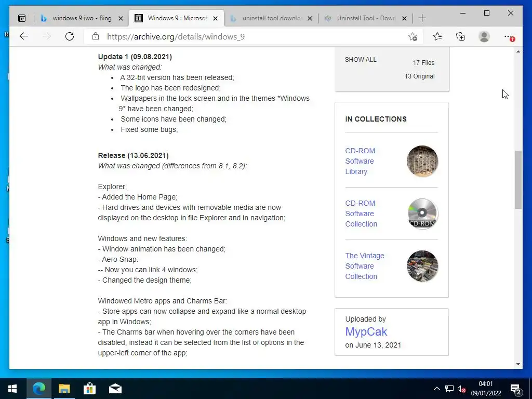This screenshot has height=399, width=532.
Task: Refresh the archive.org page
Action: [x=70, y=36]
